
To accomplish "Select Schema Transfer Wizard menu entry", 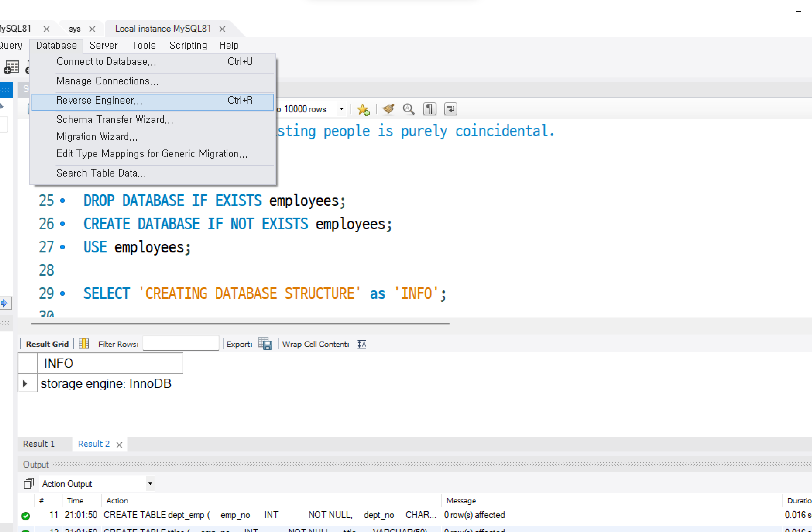I will pos(153,120).
